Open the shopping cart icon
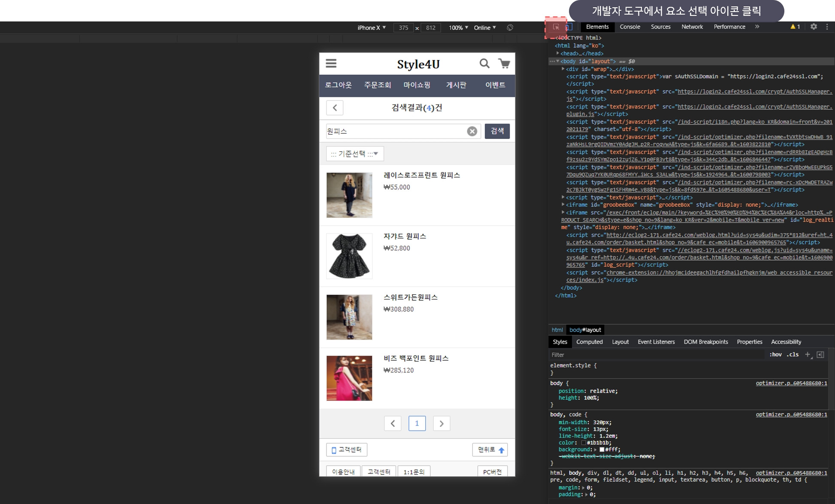Screen dimensions: 835x504 pyautogui.click(x=504, y=63)
